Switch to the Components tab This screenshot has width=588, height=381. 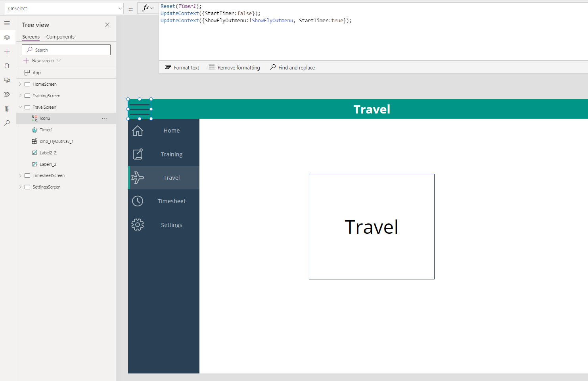coord(60,37)
